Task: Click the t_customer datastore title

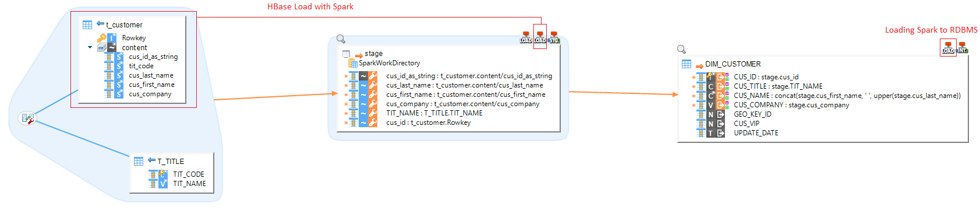Action: 124,24
